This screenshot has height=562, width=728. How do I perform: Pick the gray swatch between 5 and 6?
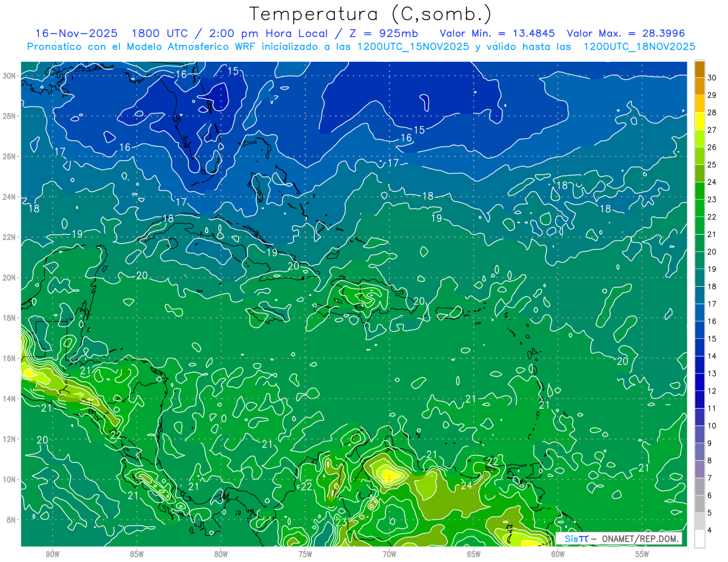[699, 504]
